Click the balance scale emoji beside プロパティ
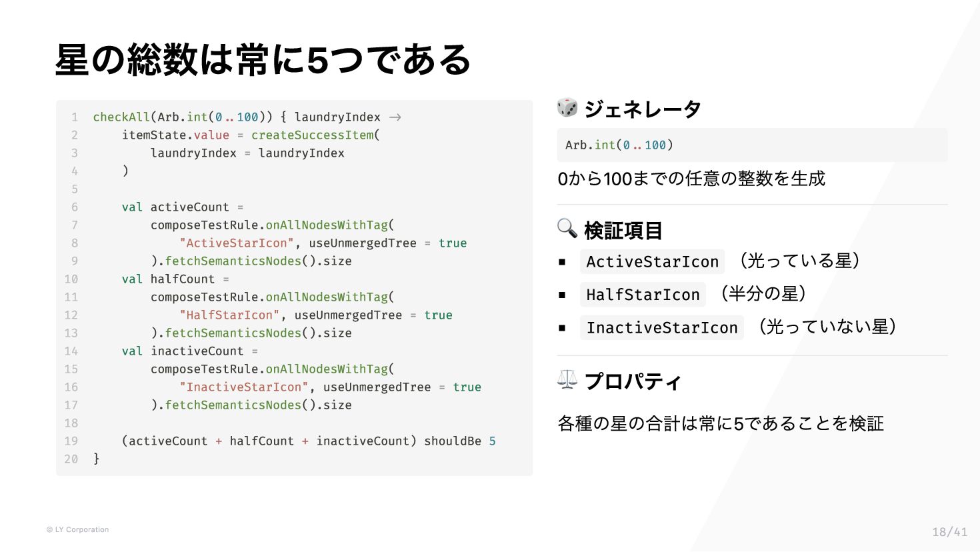Viewport: 980px width, 552px height. coord(567,380)
